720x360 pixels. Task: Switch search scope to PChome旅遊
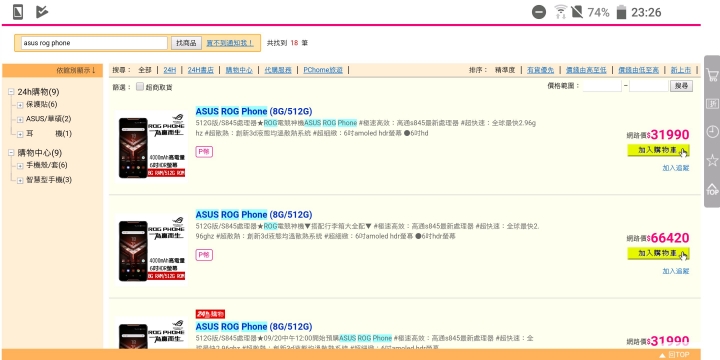(323, 70)
